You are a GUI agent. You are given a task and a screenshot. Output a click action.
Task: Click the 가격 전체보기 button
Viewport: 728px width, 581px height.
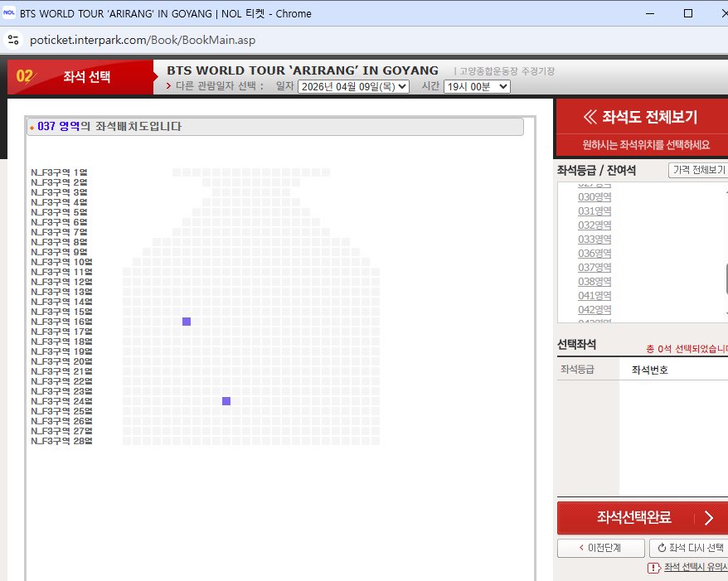point(699,170)
